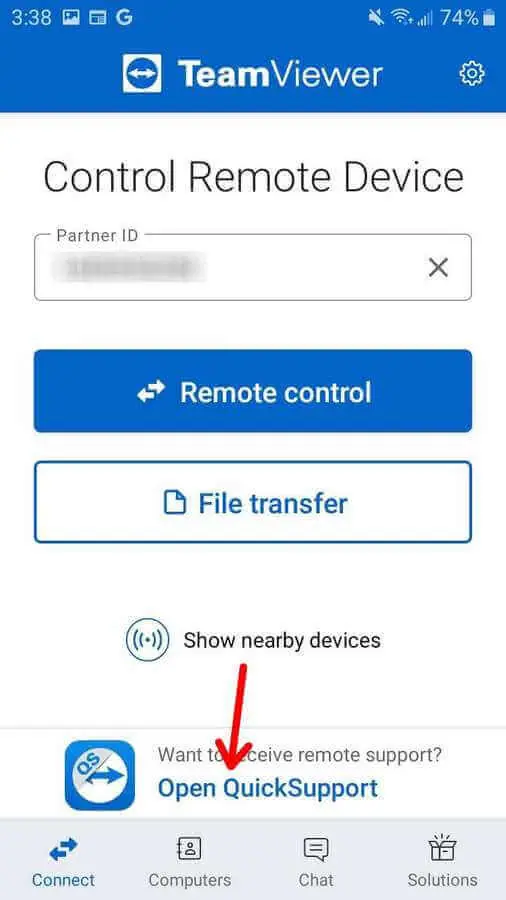Click inside the Partner ID field
506x900 pixels.
click(253, 267)
